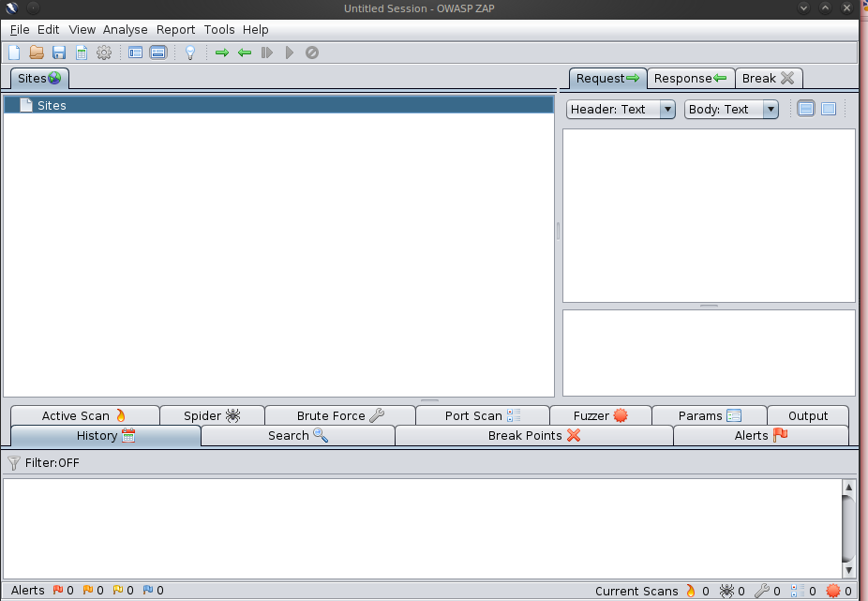This screenshot has height=601, width=868.
Task: Click the green right arrow break-on-requests icon
Action: pyautogui.click(x=222, y=53)
